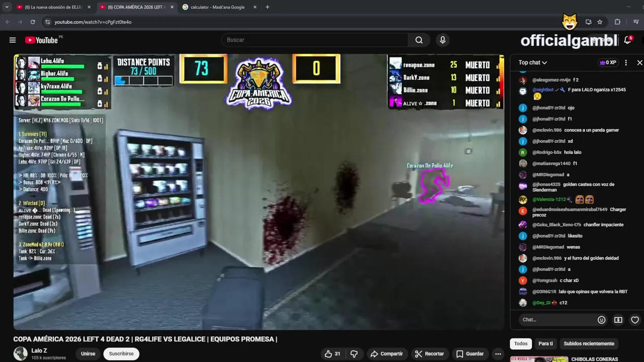Click the Unirse membership button
The width and height of the screenshot is (644, 362).
click(x=88, y=354)
